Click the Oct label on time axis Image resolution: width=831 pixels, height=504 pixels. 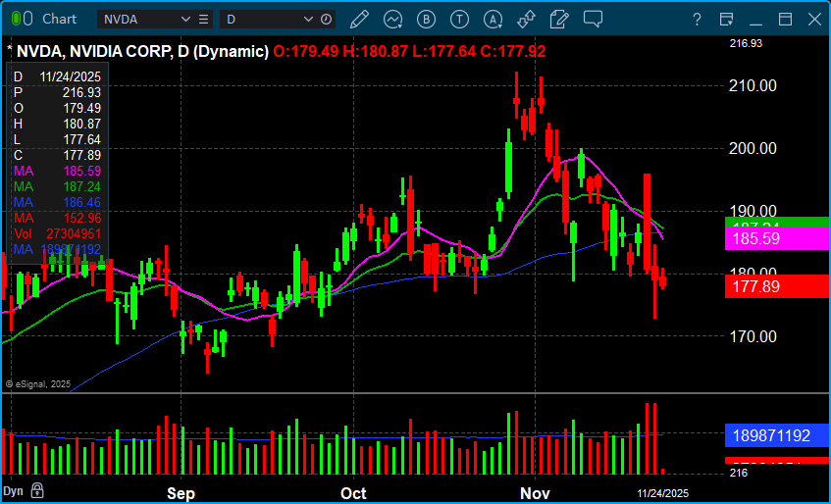(x=353, y=493)
